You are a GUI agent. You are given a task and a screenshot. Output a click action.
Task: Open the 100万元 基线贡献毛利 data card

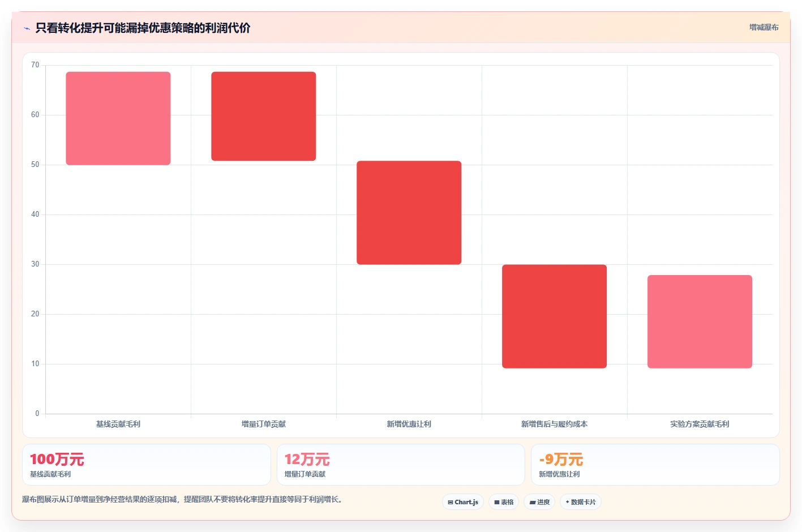[147, 465]
